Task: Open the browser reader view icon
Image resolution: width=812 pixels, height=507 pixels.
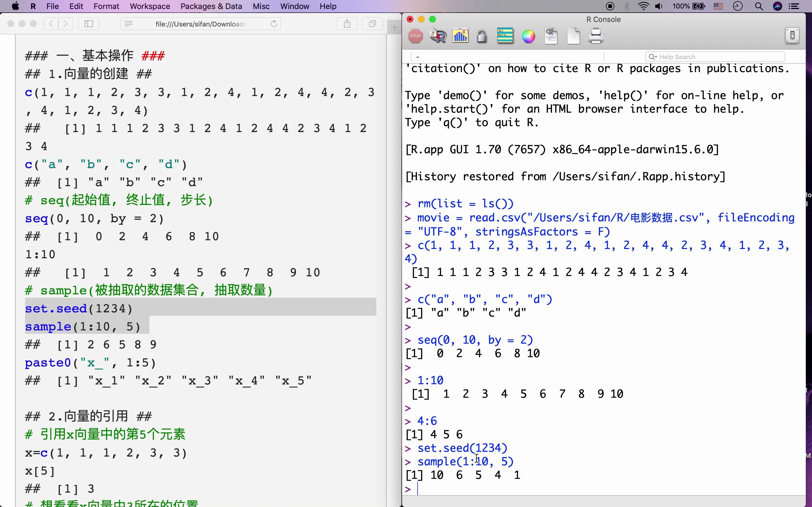Action: 129,24
